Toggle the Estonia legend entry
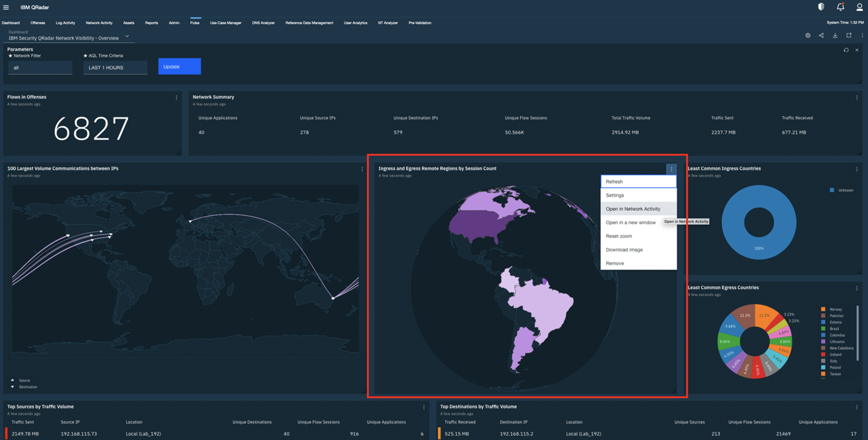 click(832, 322)
